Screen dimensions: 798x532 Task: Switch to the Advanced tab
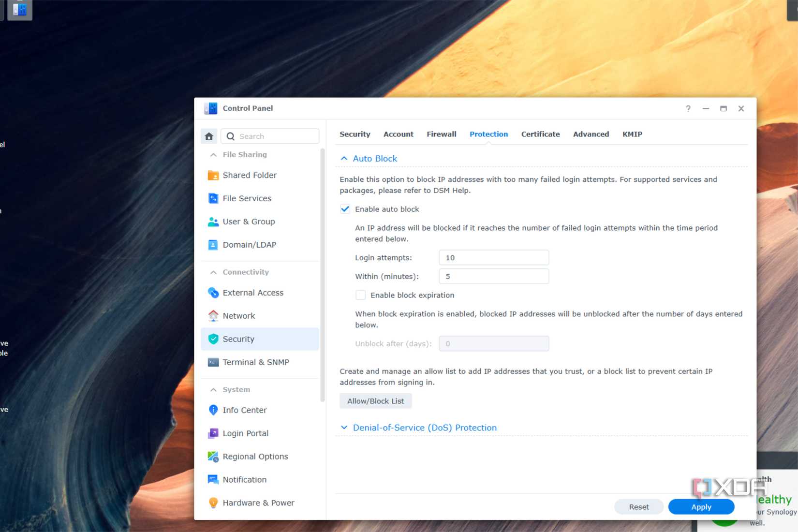[591, 134]
